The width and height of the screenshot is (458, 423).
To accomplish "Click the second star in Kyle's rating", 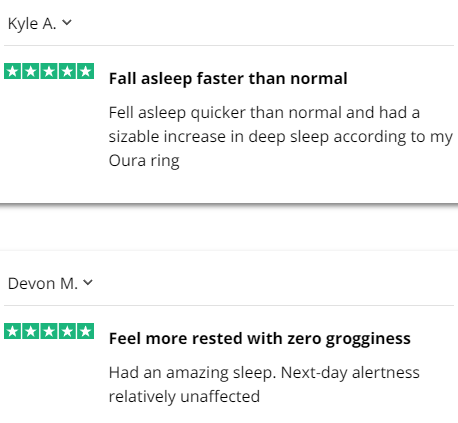I will [31, 71].
